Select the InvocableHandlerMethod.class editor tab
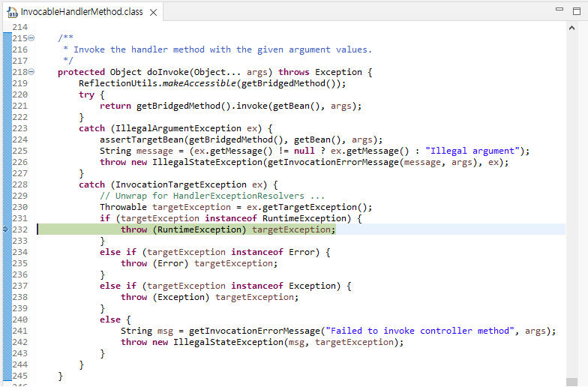588x387 pixels. point(82,13)
